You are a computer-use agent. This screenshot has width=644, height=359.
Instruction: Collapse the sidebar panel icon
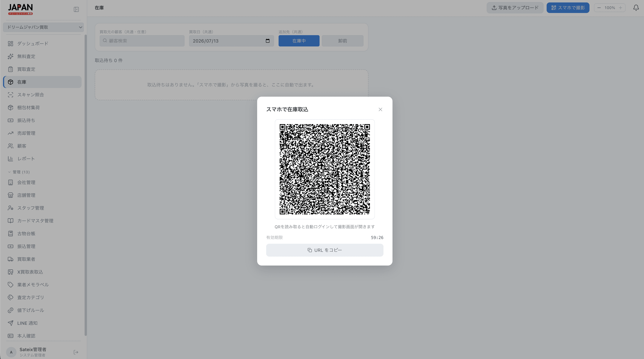click(76, 10)
